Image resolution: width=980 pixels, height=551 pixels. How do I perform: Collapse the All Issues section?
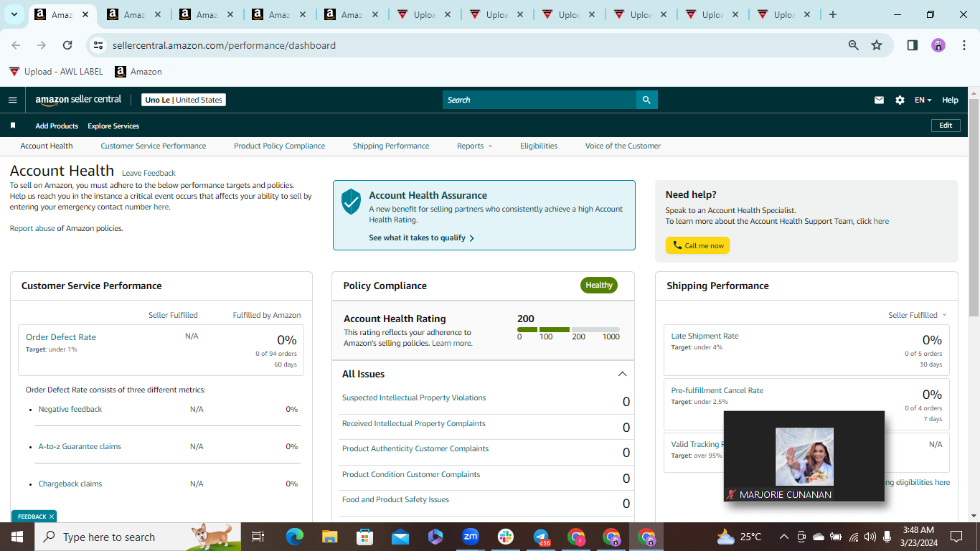tap(622, 374)
